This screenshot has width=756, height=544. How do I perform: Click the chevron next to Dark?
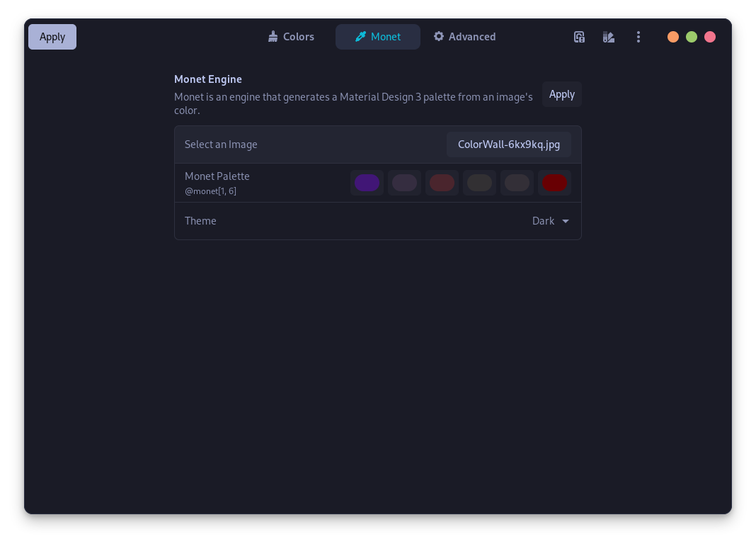pyautogui.click(x=566, y=221)
